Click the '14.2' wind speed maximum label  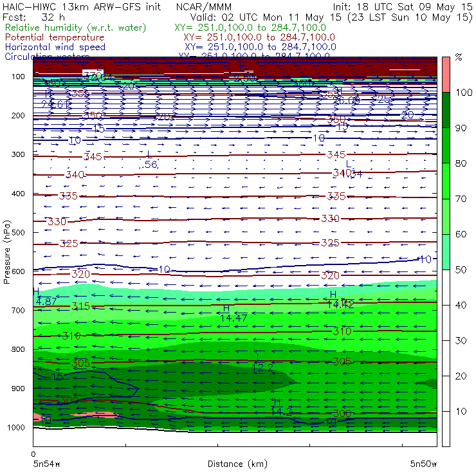282,412
